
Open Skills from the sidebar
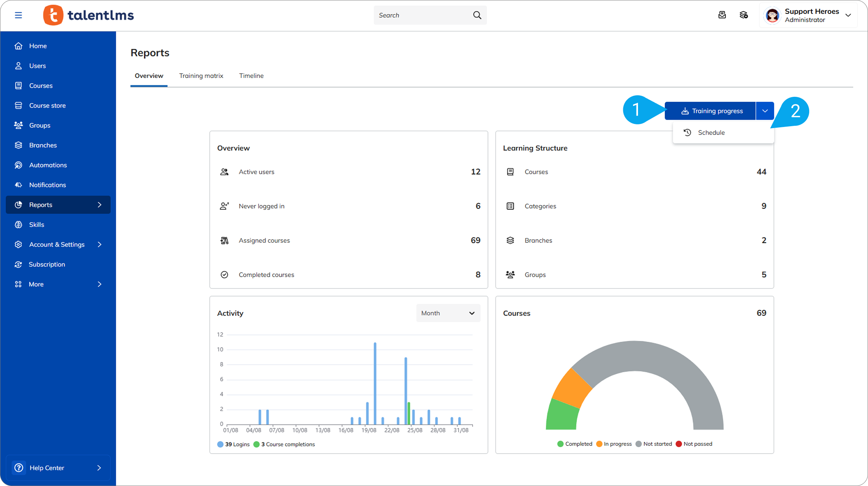click(x=37, y=225)
